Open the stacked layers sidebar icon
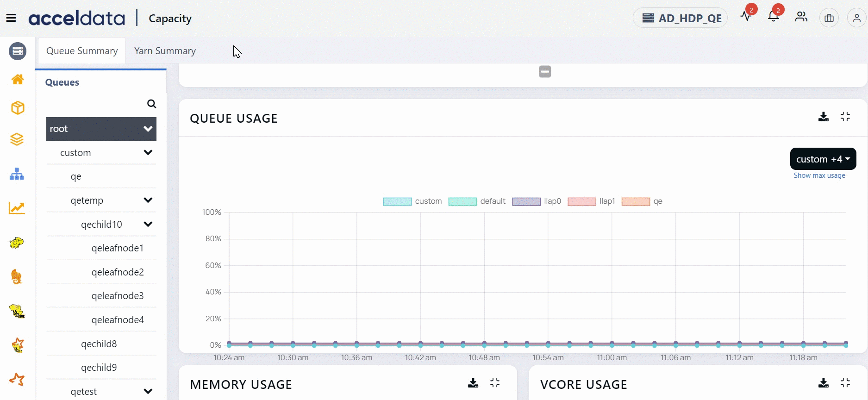This screenshot has width=868, height=400. [17, 139]
